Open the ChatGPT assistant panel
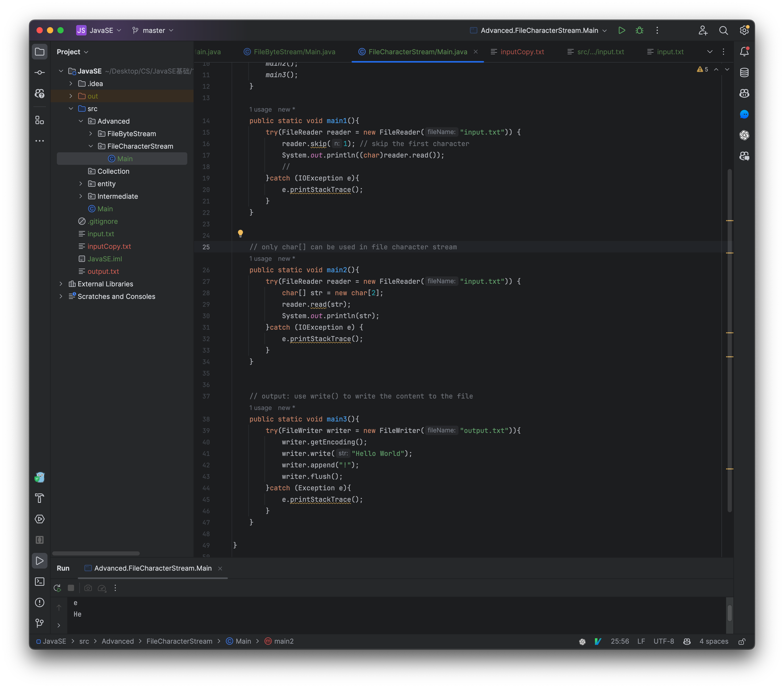This screenshot has height=688, width=784. (x=745, y=135)
